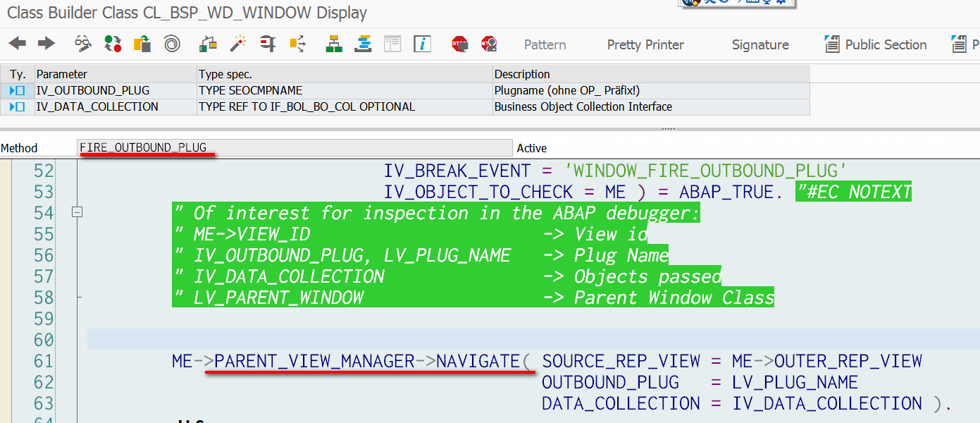Viewport: 980px width, 423px height.
Task: Click the Ty. column header
Action: [18, 74]
